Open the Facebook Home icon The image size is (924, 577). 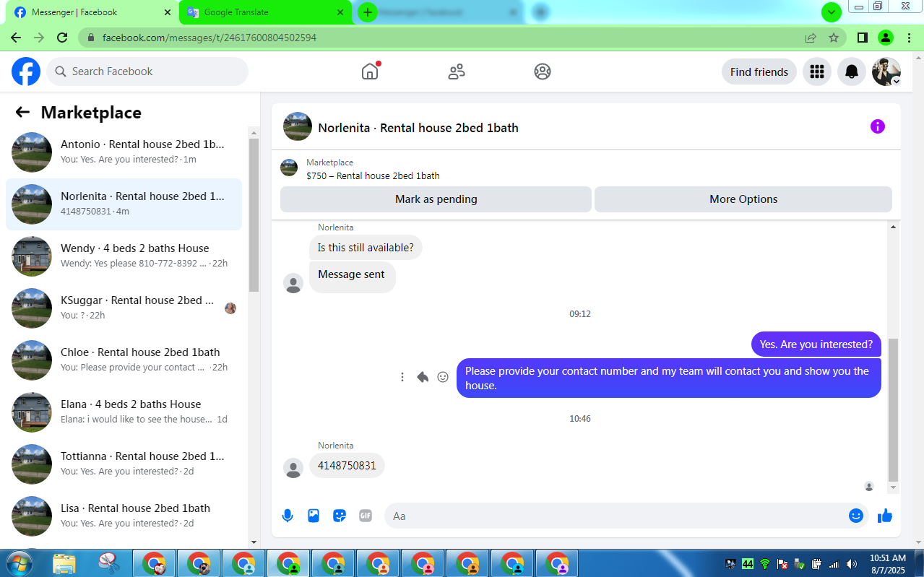click(370, 71)
